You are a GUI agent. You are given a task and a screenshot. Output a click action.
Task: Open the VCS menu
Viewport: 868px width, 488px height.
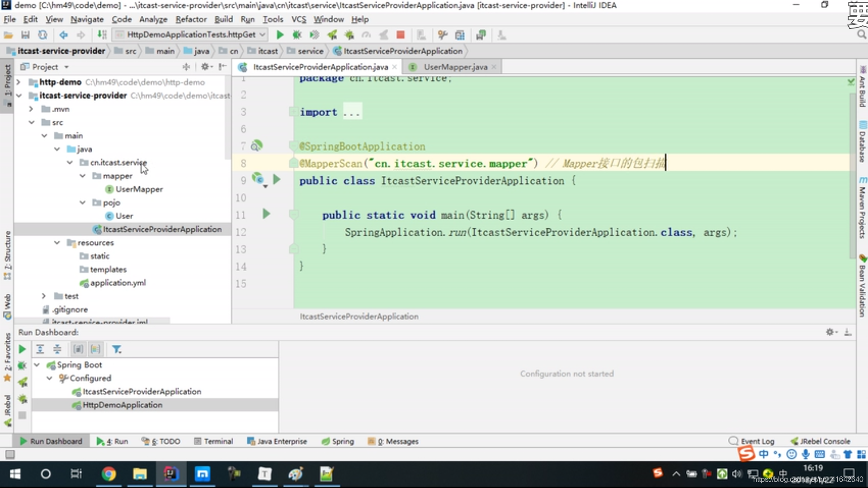point(298,19)
